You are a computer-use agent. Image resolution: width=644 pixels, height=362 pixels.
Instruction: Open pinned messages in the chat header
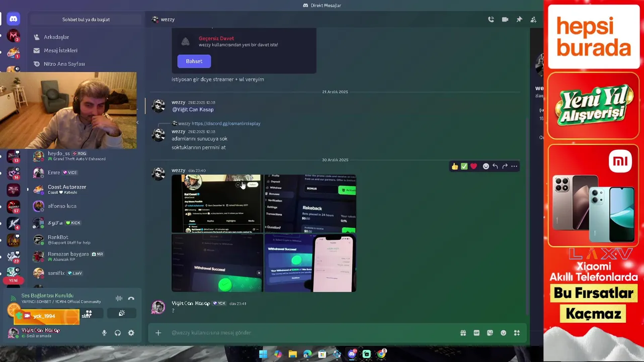tap(519, 20)
